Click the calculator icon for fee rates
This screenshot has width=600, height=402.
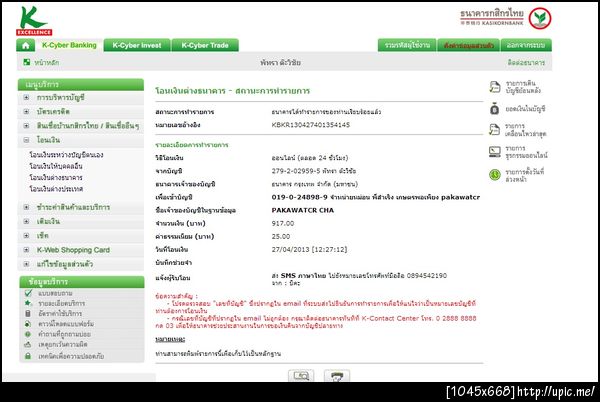28,313
